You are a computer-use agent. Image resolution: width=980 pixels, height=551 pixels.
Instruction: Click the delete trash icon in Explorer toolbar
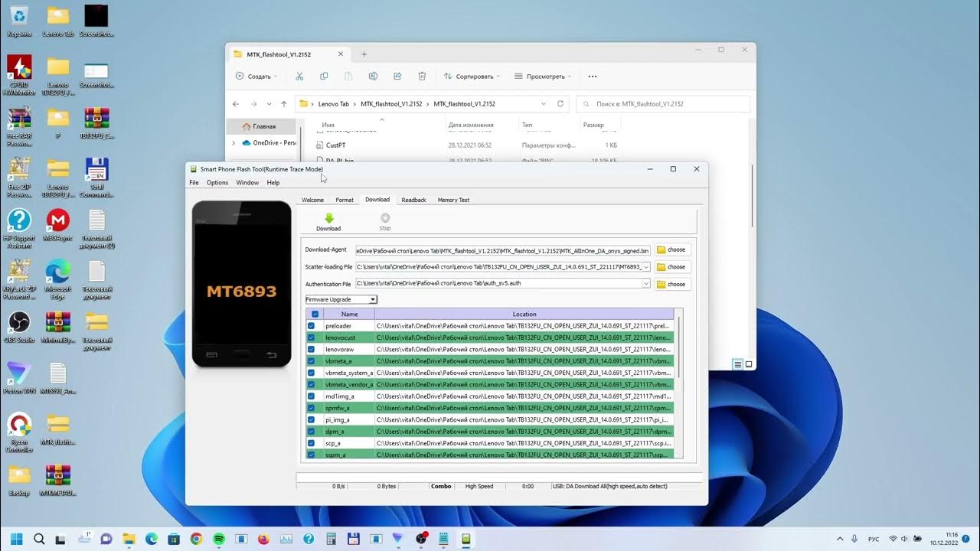(x=422, y=77)
